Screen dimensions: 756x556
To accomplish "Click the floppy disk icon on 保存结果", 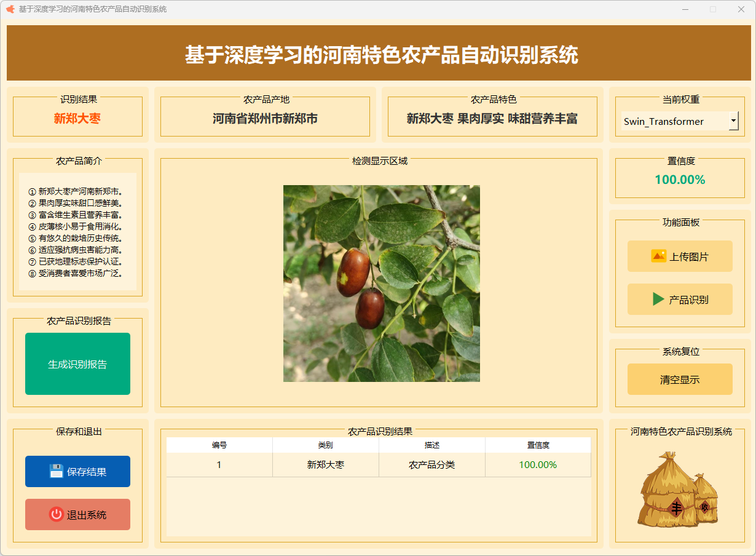I will [x=57, y=472].
